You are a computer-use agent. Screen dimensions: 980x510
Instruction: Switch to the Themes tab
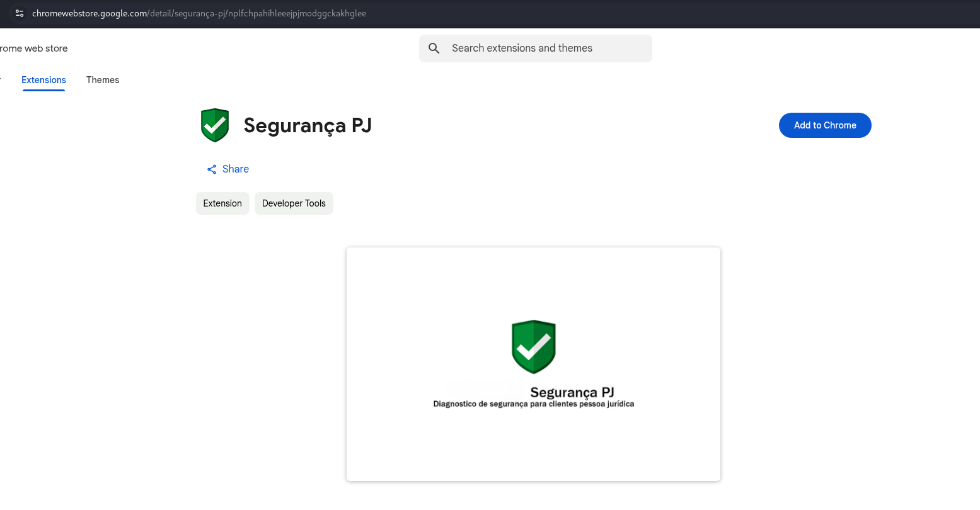(103, 80)
